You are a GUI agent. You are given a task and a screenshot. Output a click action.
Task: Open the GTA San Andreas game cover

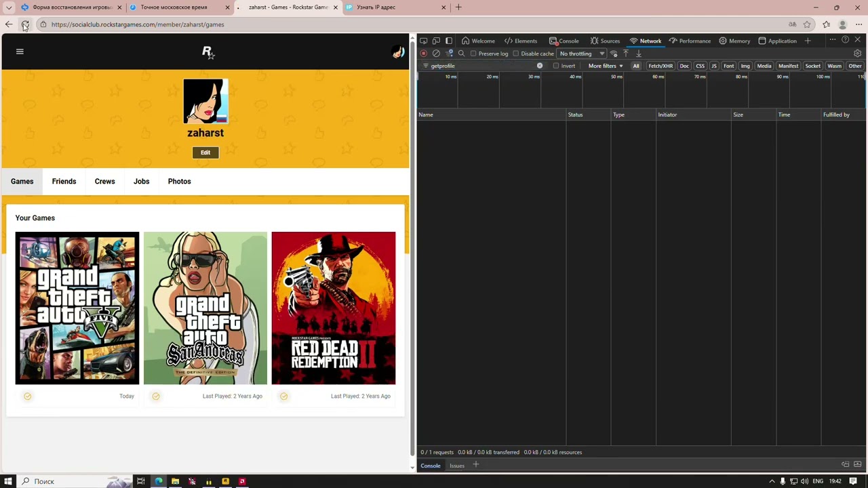[205, 308]
